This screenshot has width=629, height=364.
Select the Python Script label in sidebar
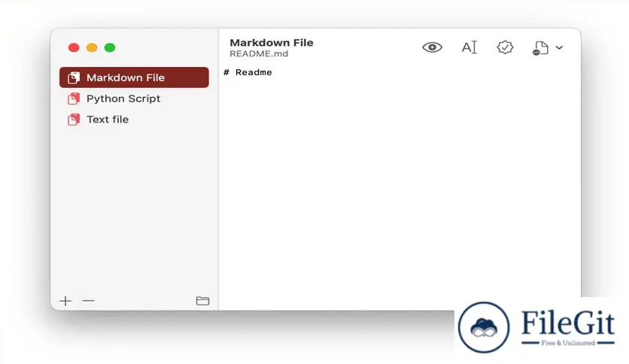coord(123,99)
